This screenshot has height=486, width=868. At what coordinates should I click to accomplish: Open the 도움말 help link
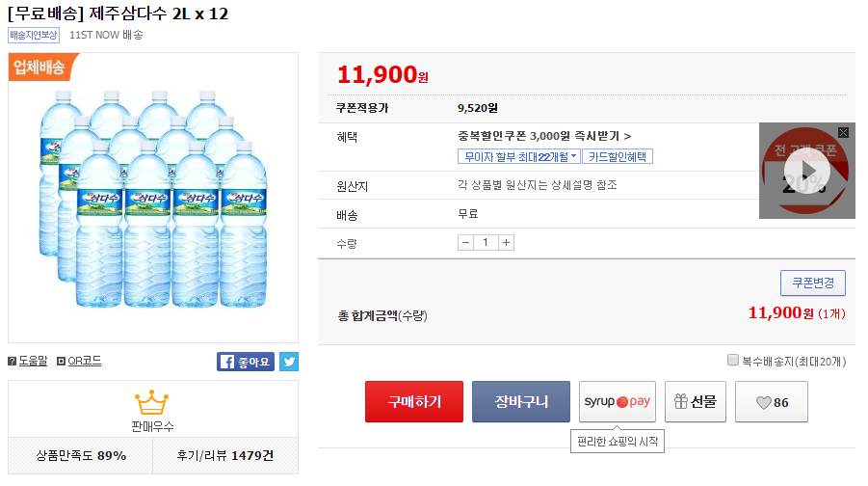coord(28,362)
